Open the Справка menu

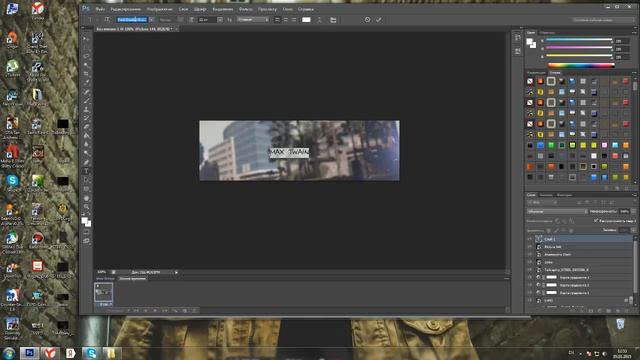[x=306, y=9]
